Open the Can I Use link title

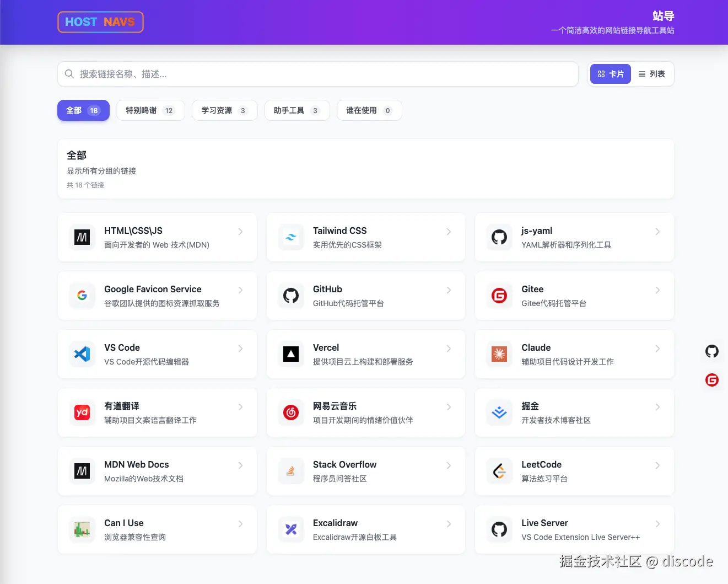[123, 523]
